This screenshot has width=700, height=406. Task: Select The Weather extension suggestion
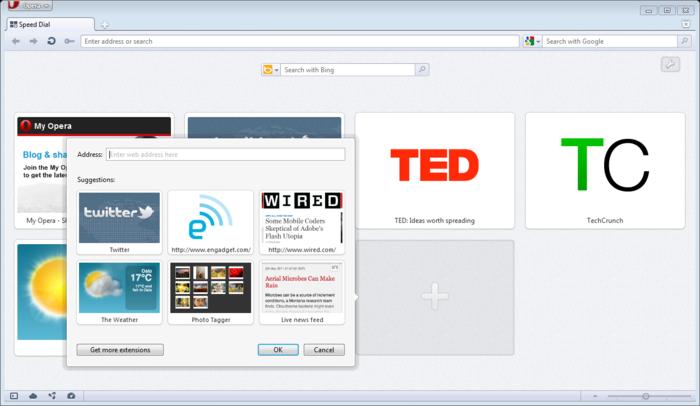pyautogui.click(x=119, y=293)
